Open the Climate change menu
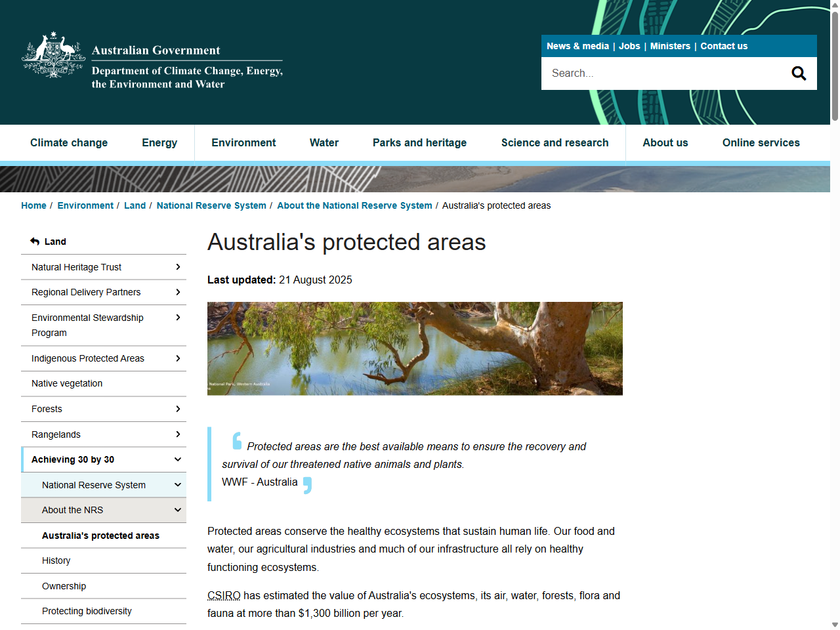Viewport: 840px width, 630px height. 69,142
